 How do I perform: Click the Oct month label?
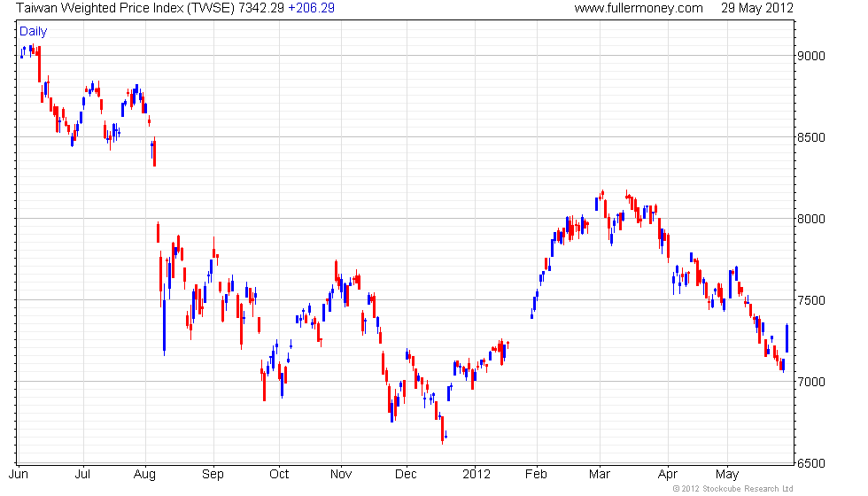279,475
